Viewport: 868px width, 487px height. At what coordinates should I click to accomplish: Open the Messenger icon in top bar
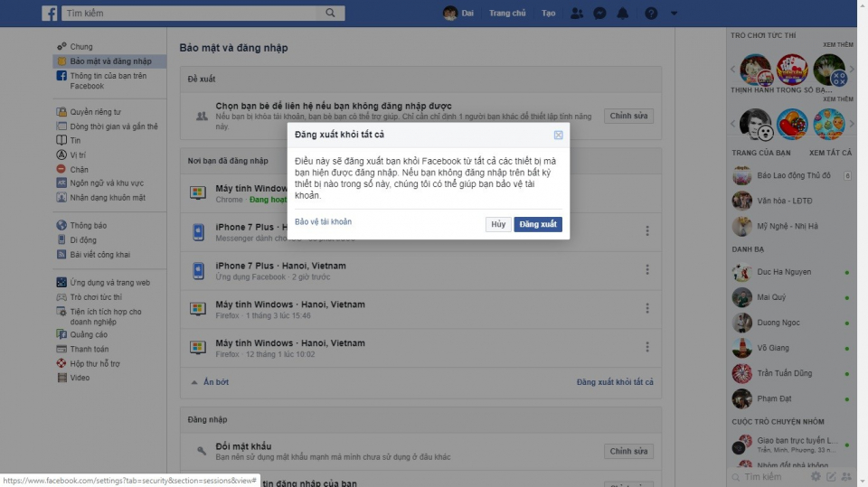(599, 14)
